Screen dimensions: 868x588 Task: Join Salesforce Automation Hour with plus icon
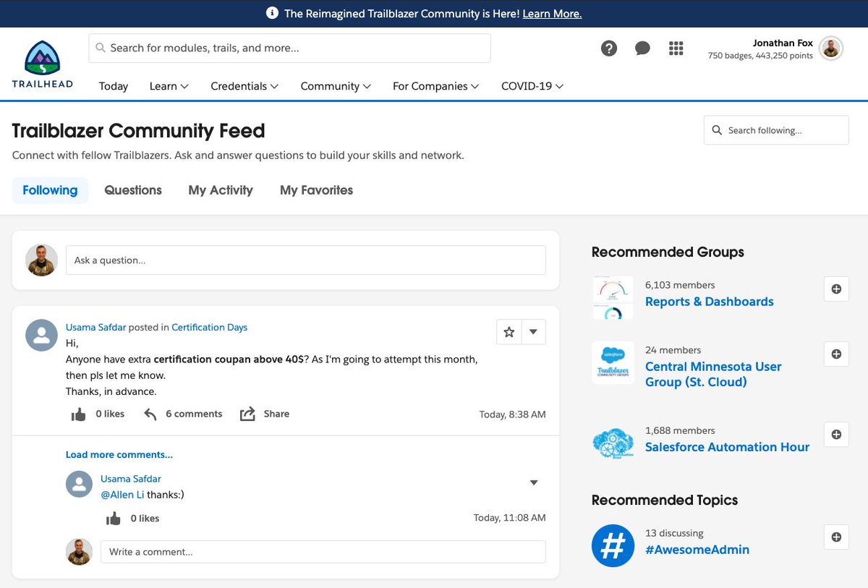(x=836, y=434)
